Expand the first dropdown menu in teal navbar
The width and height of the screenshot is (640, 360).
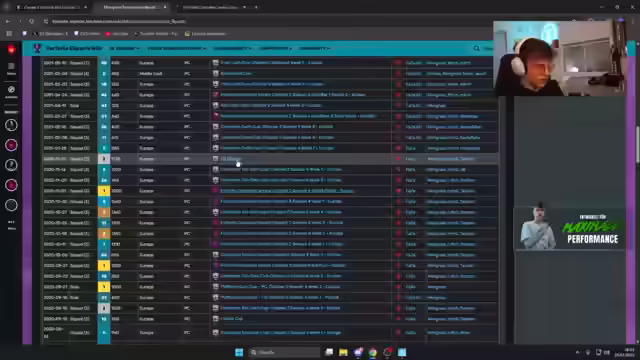tap(124, 49)
